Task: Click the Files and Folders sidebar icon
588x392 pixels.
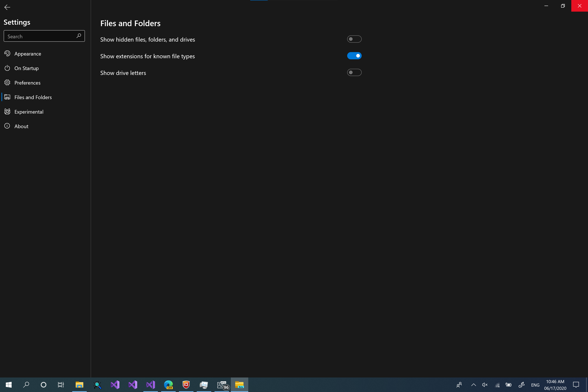Action: 7,97
